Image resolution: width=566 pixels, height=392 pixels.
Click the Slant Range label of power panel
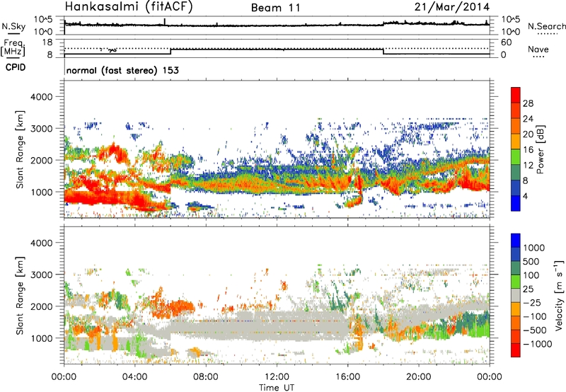click(x=20, y=149)
